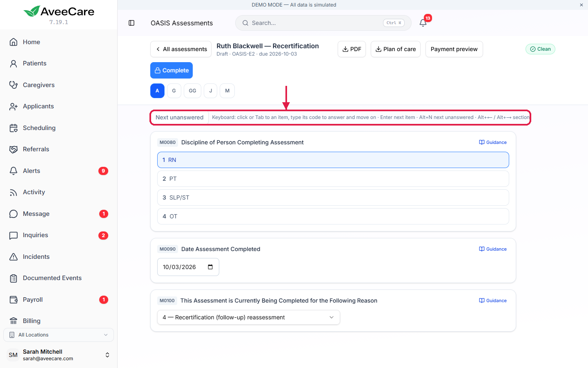588x368 pixels.
Task: Switch to section GG tab
Action: click(x=192, y=91)
